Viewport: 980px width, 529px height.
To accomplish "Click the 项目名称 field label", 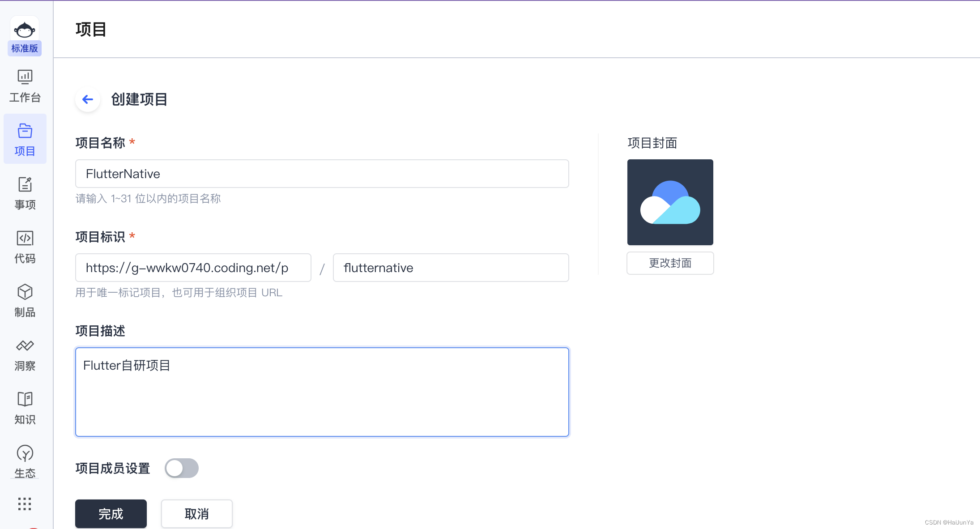I will click(100, 143).
